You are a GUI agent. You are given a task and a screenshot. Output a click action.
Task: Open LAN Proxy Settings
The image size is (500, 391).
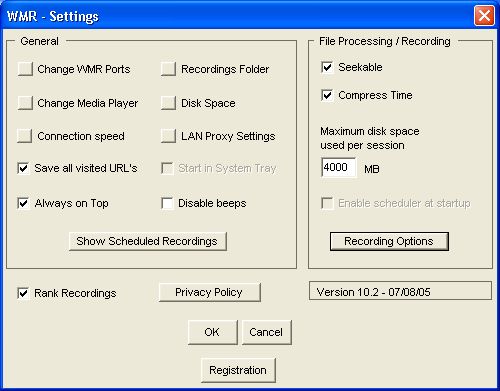point(168,136)
